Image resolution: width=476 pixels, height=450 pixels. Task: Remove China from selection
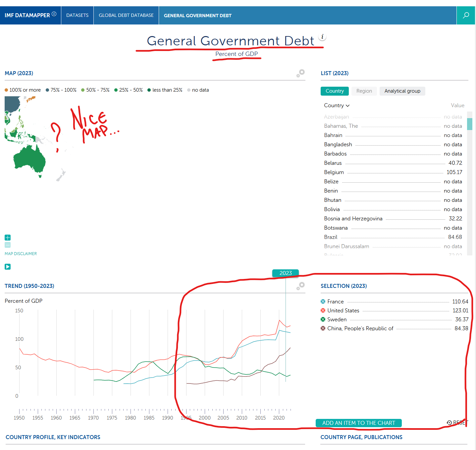(323, 328)
